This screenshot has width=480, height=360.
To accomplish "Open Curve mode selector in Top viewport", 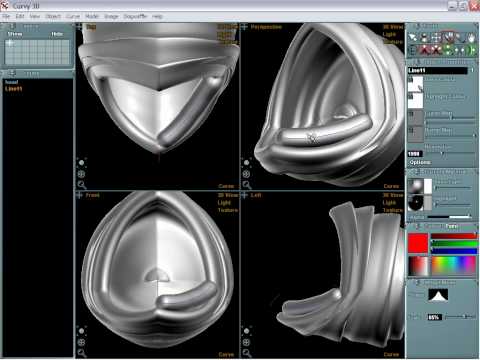I will 226,186.
